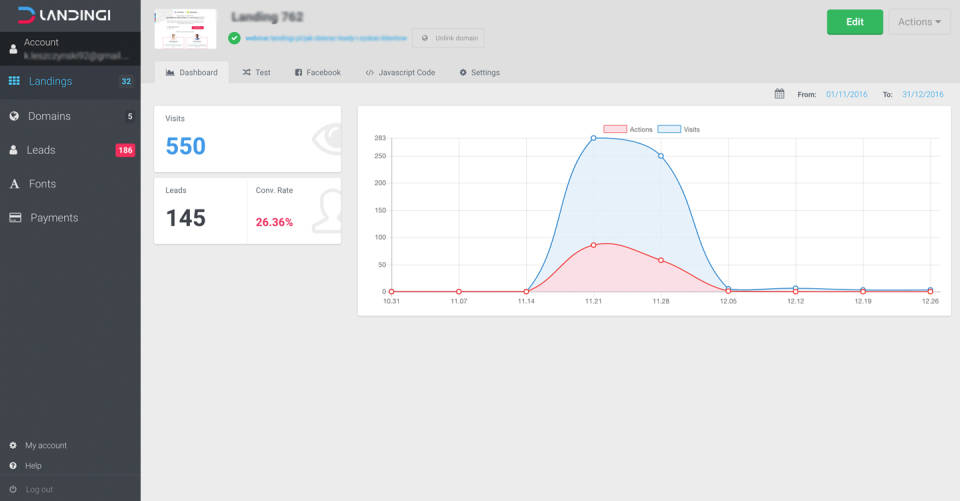Switch to the Facebook tab
This screenshot has height=501, width=960.
(x=317, y=72)
